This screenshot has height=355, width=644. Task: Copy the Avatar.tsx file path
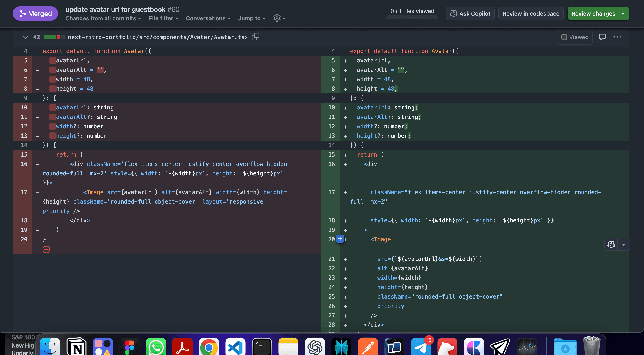point(255,37)
